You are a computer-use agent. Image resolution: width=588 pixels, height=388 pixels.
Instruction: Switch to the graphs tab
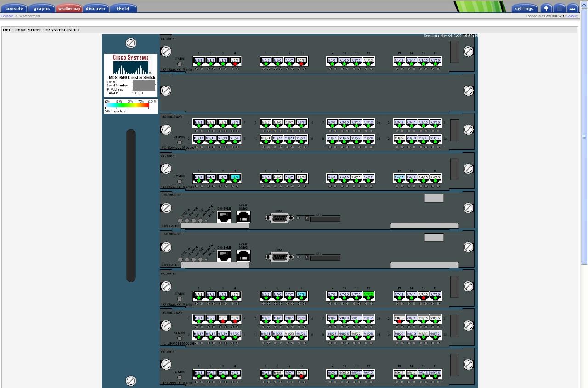(41, 8)
